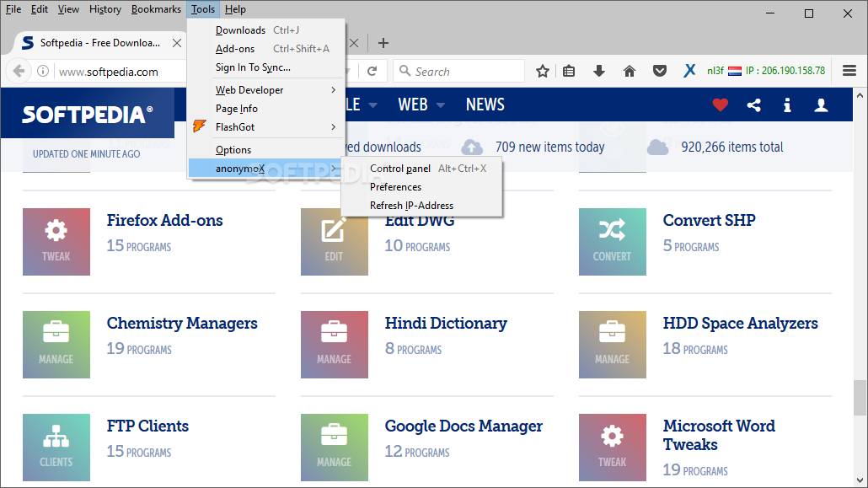Click the Softpedia logo
868x488 pixels.
click(x=87, y=114)
